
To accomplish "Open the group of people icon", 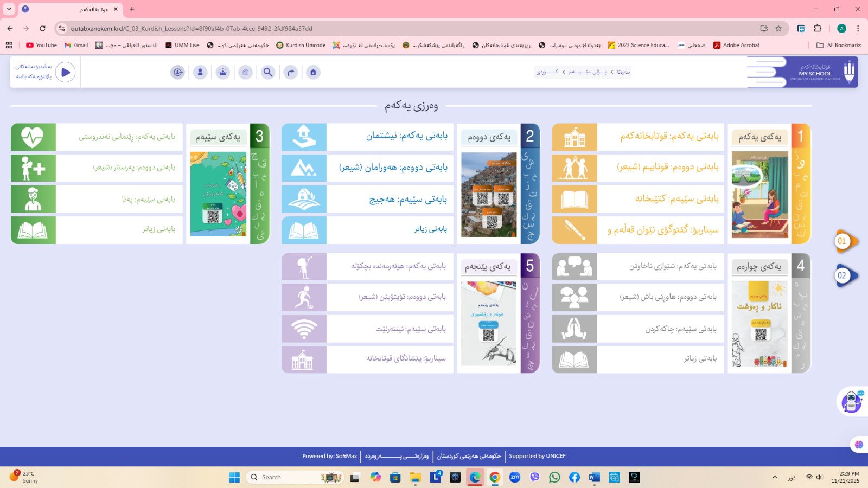I will pyautogui.click(x=223, y=72).
